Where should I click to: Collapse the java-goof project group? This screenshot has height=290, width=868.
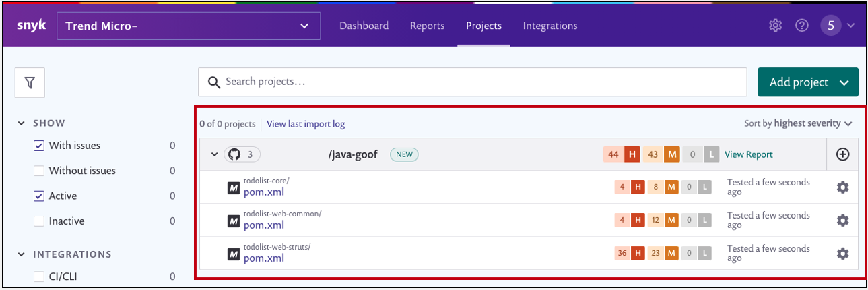click(215, 154)
